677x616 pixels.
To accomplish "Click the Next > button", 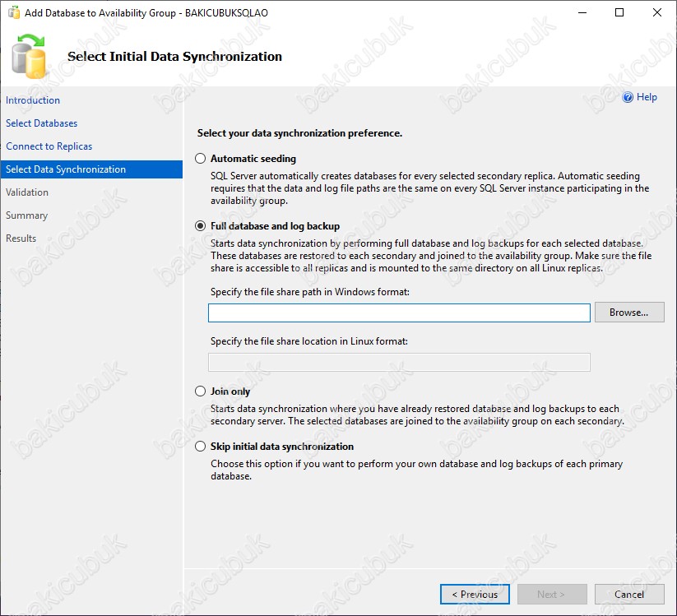I will tap(552, 595).
